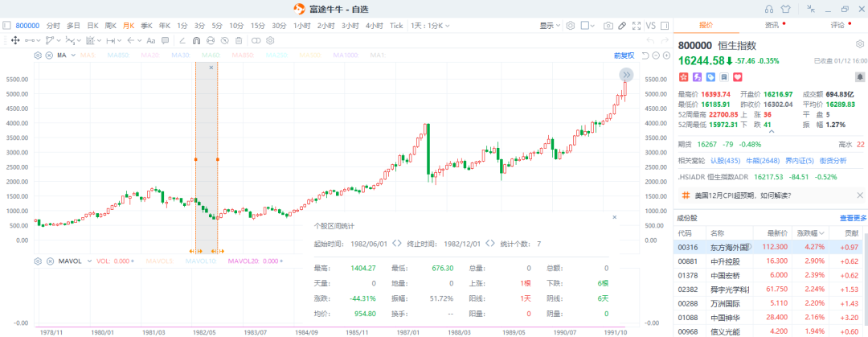Open the chart layout square dropdown
868x337 pixels.
click(x=588, y=26)
